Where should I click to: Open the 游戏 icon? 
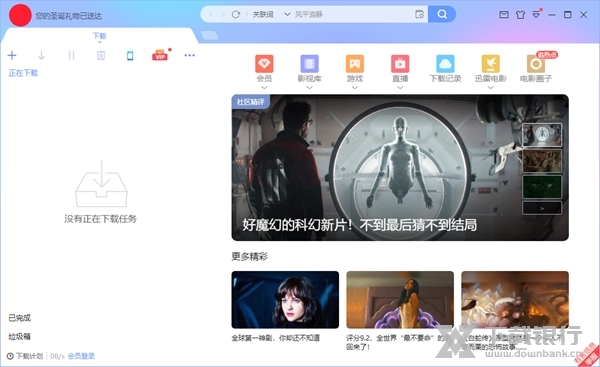[x=355, y=64]
